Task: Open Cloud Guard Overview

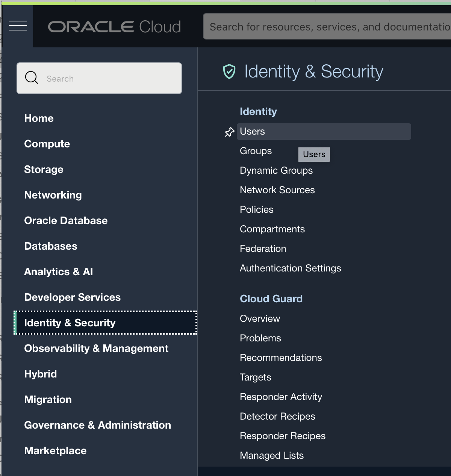Action: tap(260, 318)
